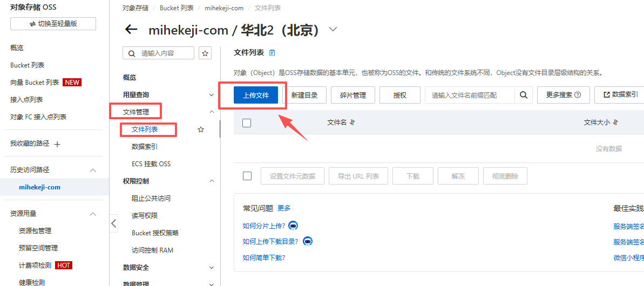Open 访问控制 RAM menu item

click(152, 250)
